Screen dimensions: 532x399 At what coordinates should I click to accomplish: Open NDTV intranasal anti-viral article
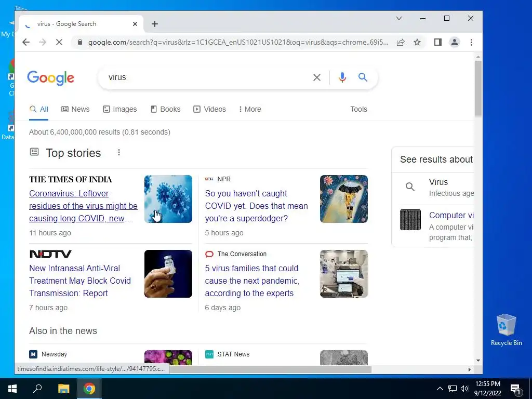[79, 281]
